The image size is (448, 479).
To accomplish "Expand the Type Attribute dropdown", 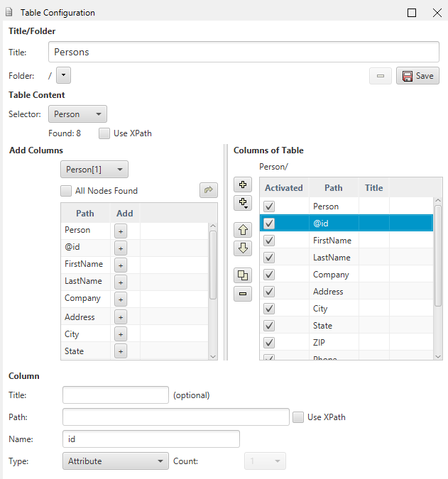I will click(x=115, y=461).
